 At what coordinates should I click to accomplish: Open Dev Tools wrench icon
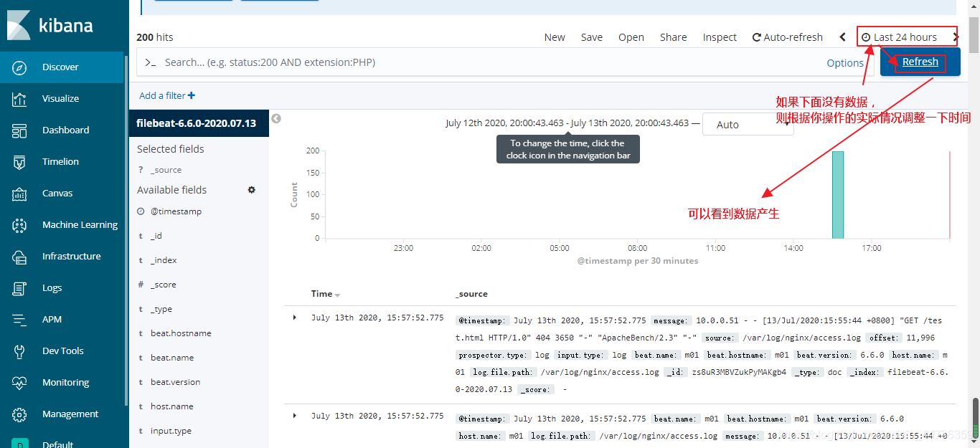pyautogui.click(x=19, y=351)
